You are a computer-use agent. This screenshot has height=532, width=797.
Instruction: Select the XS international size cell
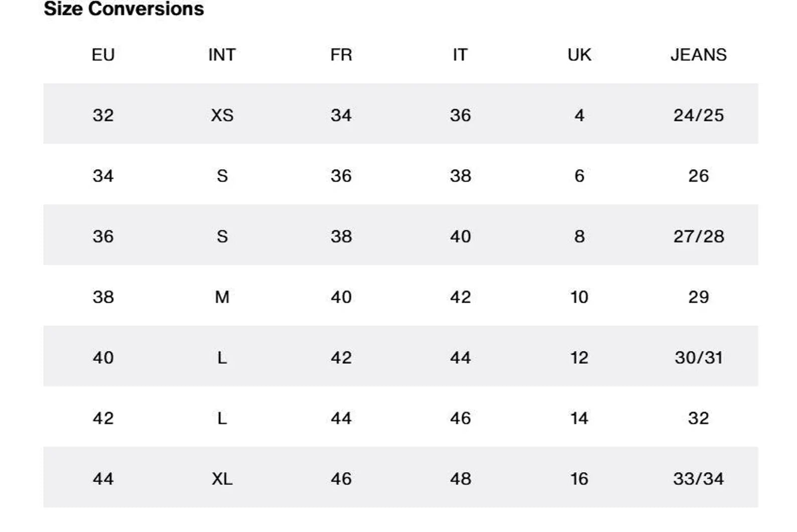(222, 115)
